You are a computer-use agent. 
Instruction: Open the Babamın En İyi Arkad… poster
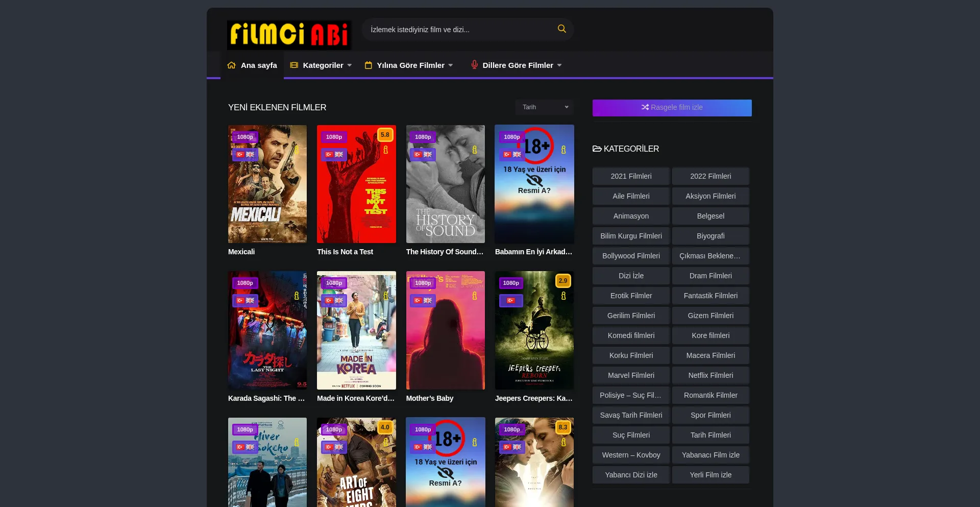(534, 184)
